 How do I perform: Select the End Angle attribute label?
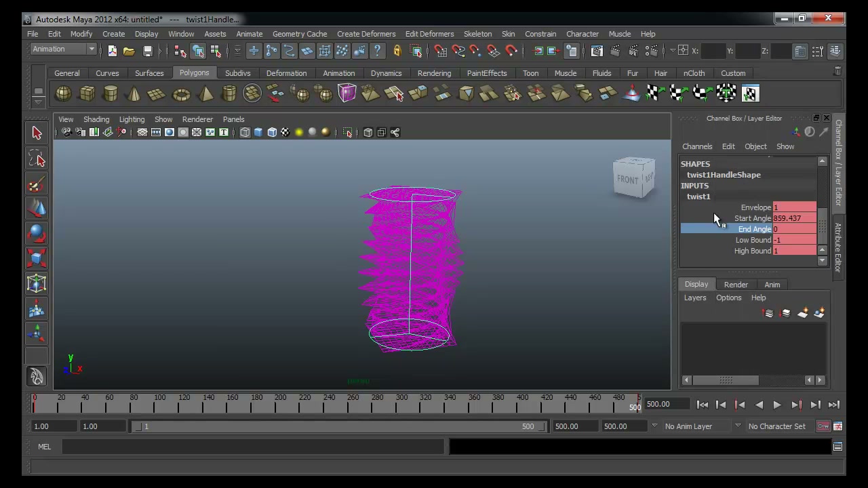pos(754,229)
